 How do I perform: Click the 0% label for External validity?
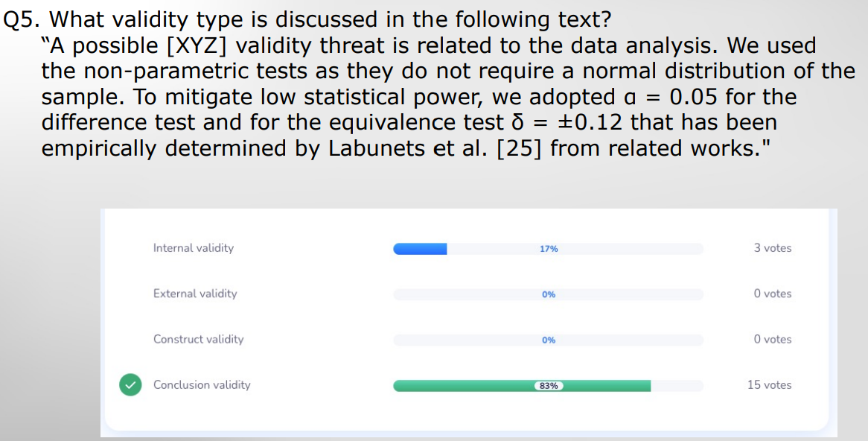[x=549, y=294]
